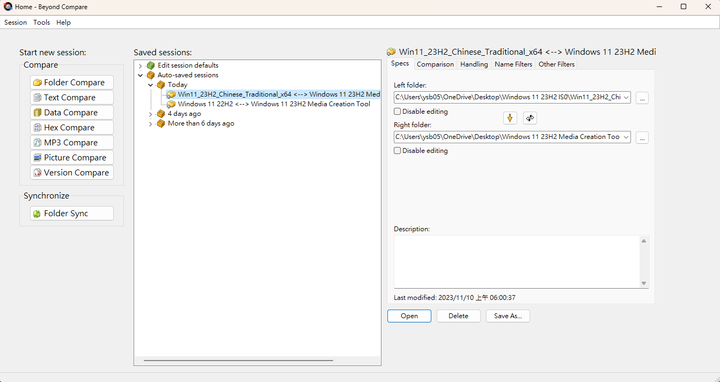Image resolution: width=720 pixels, height=382 pixels.
Task: Delete the selected session
Action: click(458, 316)
